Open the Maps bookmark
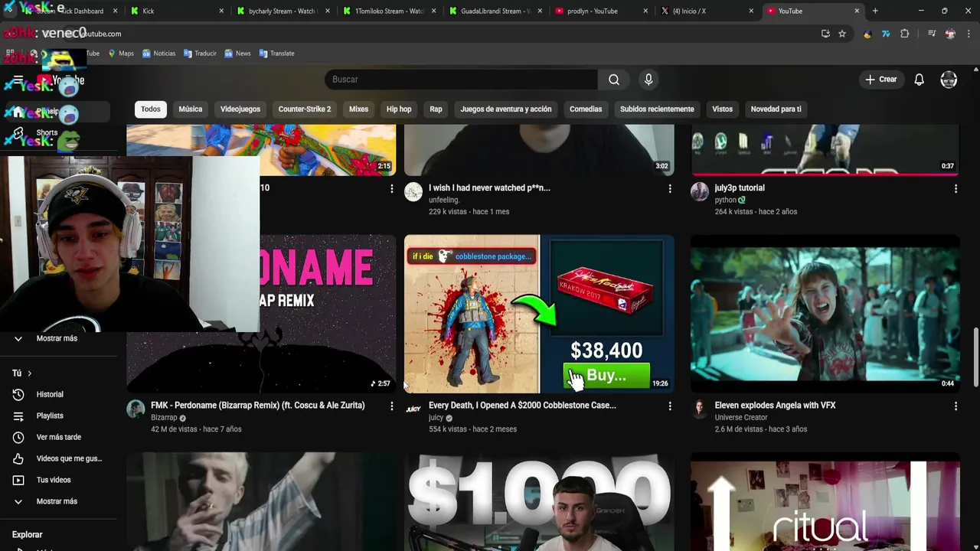 [x=121, y=54]
